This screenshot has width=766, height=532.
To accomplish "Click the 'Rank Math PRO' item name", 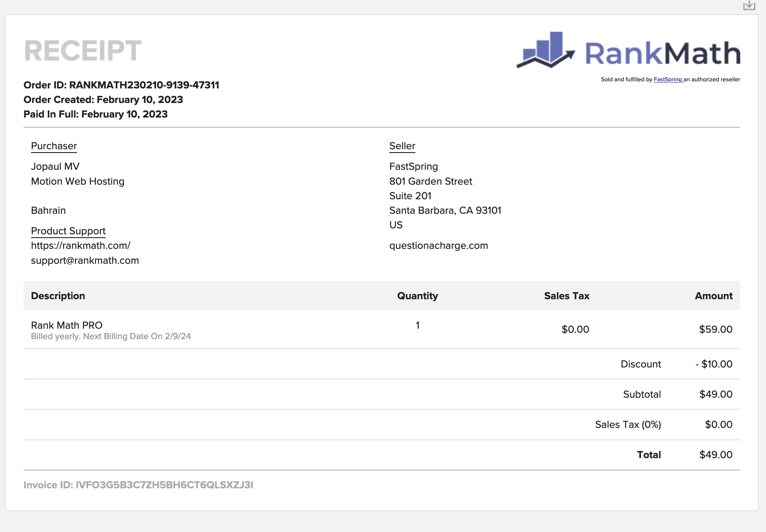I will [x=67, y=325].
